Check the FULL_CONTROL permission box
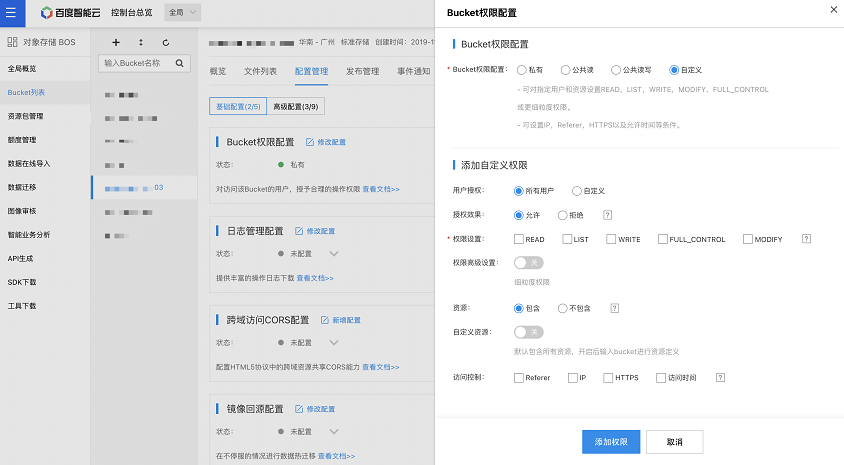Viewport: 844px width, 465px height. click(663, 239)
